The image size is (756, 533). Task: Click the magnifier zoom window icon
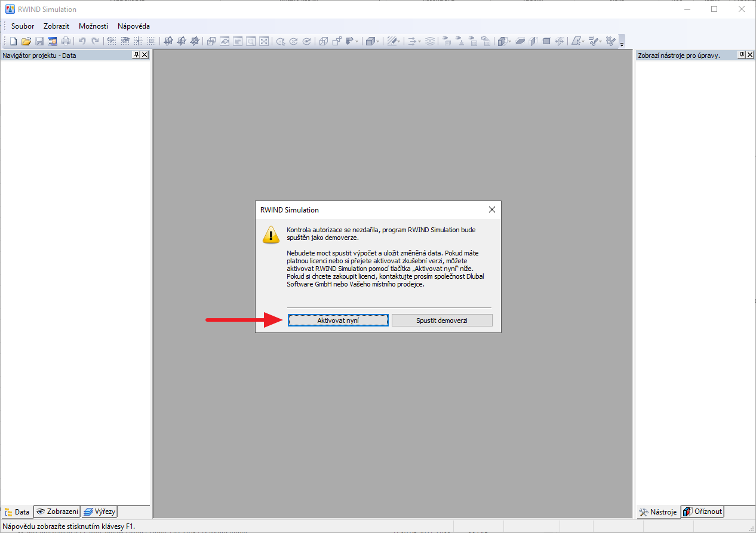(251, 41)
